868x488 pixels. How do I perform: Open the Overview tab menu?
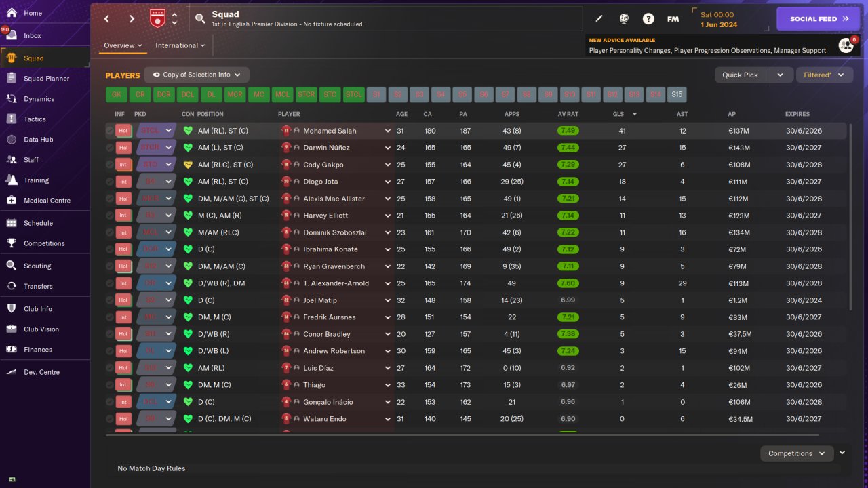click(123, 45)
